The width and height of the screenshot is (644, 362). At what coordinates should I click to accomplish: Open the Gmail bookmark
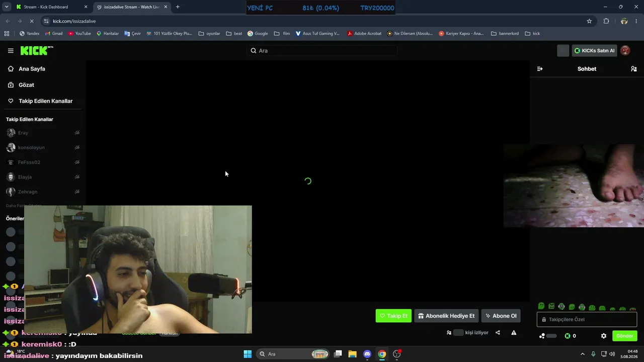[x=54, y=34]
